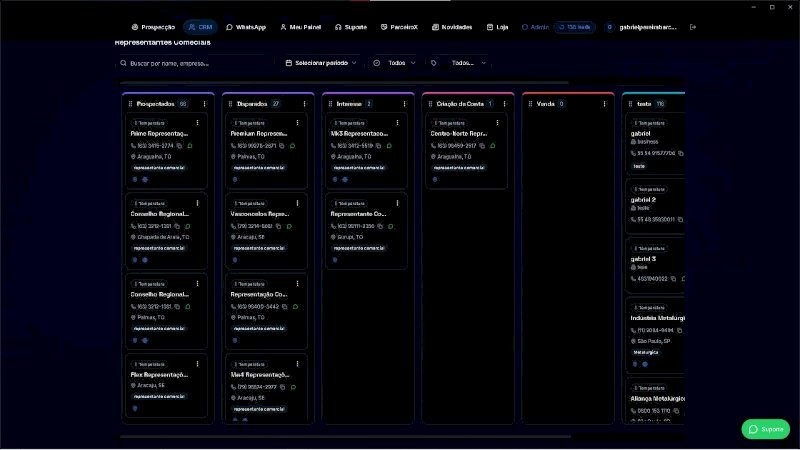Screen dimensions: 800x450
Task: Open WhatsApp chat for Centro-Norte Repr card
Action: [x=493, y=146]
